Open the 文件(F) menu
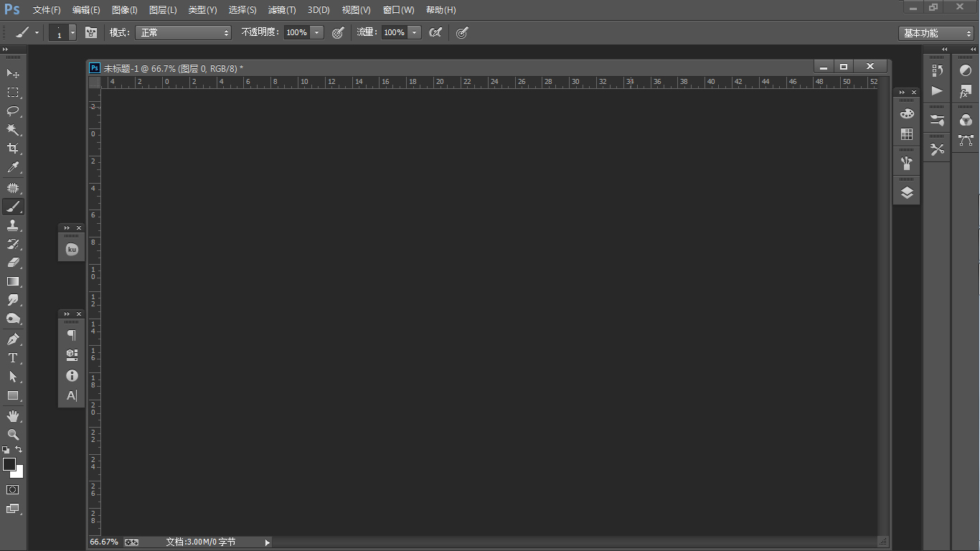Viewport: 980px width, 551px height. point(47,10)
